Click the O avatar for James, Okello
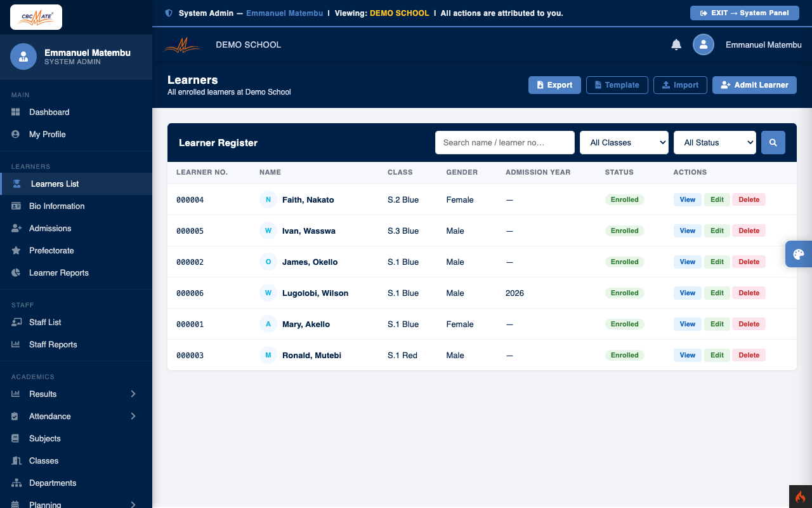 (268, 262)
